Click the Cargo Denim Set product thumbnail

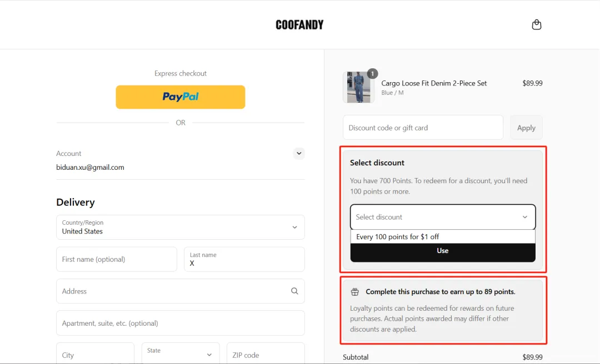click(358, 87)
